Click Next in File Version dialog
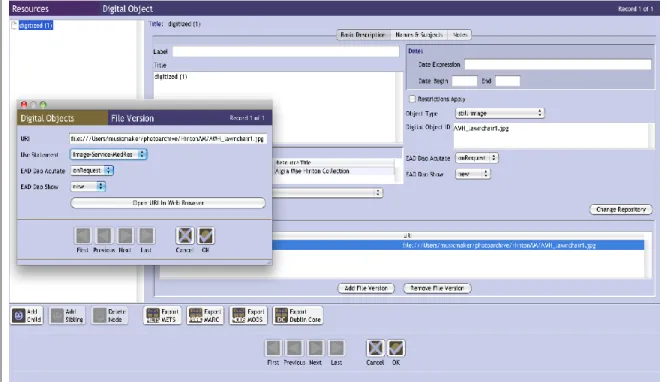 pyautogui.click(x=125, y=236)
